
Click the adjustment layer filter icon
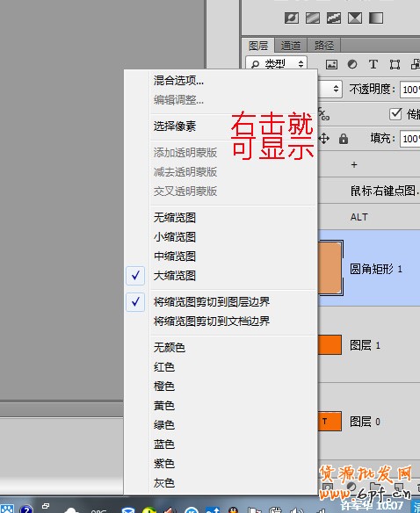pos(352,64)
